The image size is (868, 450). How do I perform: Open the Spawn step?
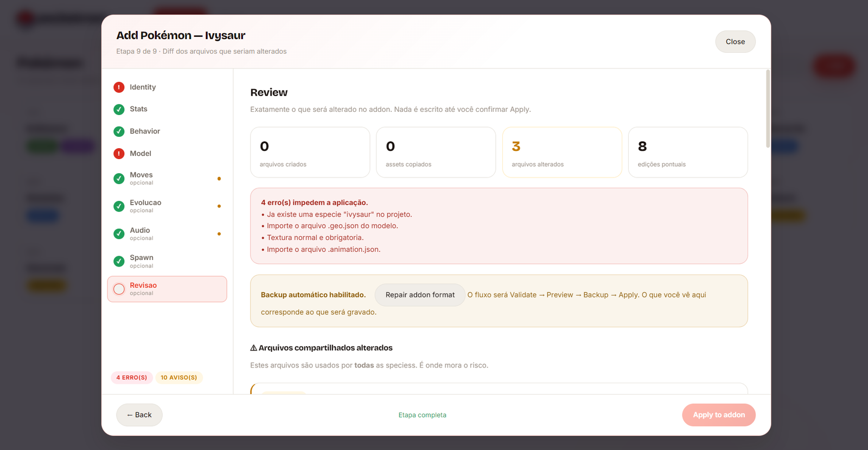point(167,262)
